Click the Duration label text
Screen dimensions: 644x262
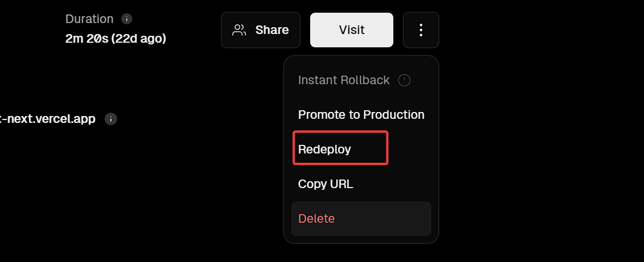tap(90, 19)
